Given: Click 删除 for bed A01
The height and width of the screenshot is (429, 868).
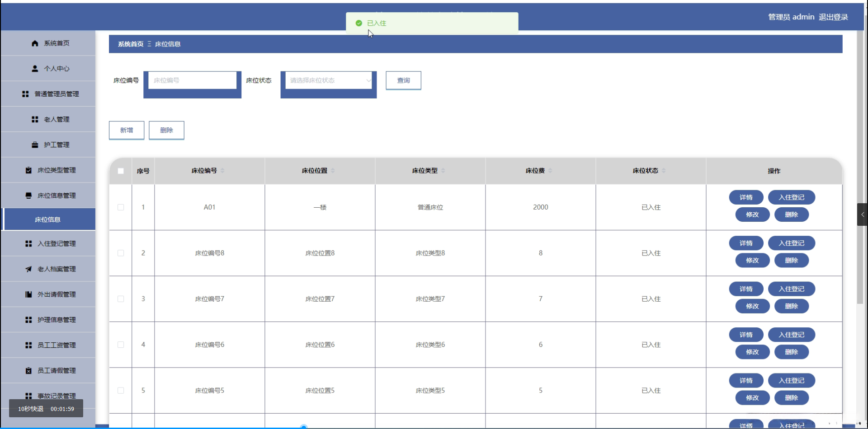Looking at the screenshot, I should [791, 214].
